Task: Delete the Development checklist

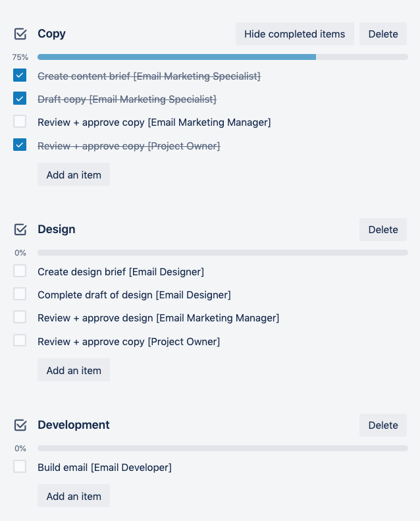Action: coord(383,425)
